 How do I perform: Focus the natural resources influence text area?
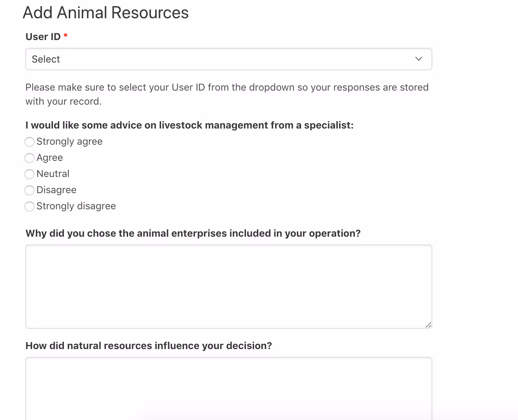tap(228, 388)
